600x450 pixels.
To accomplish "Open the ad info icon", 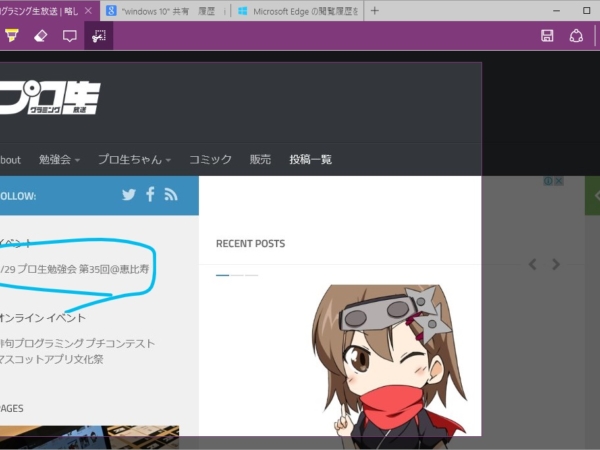I will (x=548, y=181).
